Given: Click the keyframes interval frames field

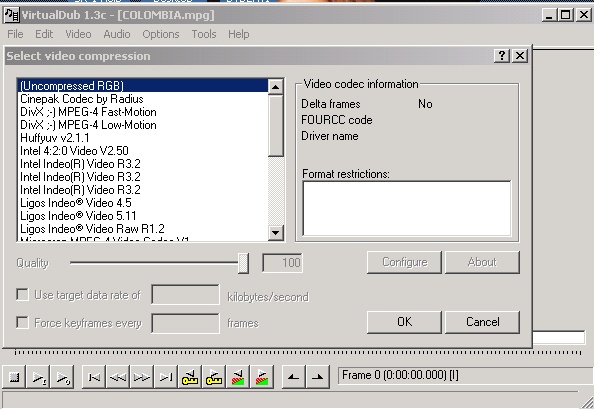Looking at the screenshot, I should 185,323.
